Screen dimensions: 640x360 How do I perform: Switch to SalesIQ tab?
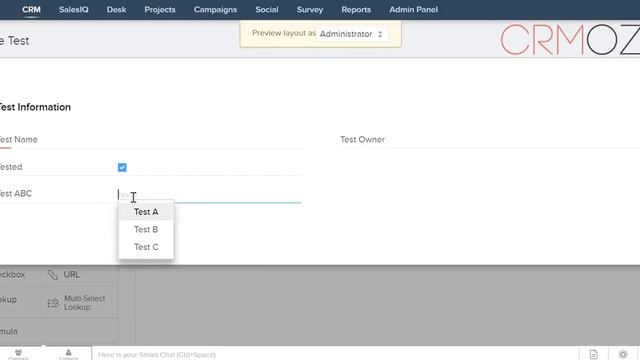point(73,9)
